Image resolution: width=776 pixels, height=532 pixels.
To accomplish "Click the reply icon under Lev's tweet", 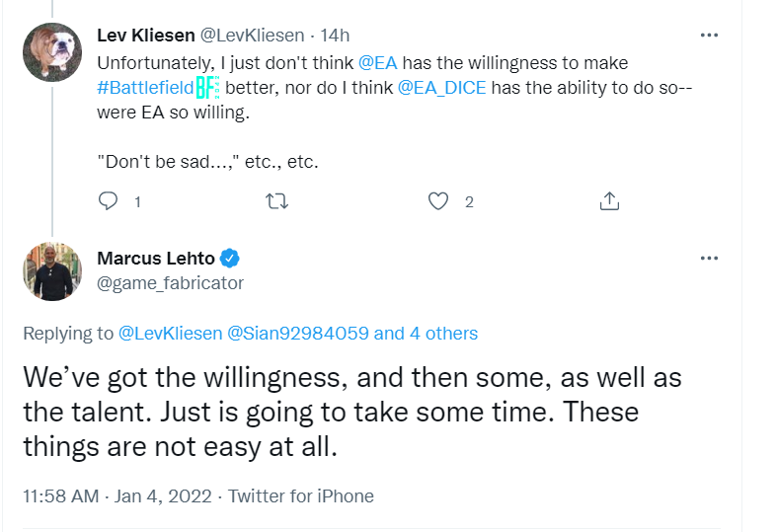I will (x=109, y=201).
